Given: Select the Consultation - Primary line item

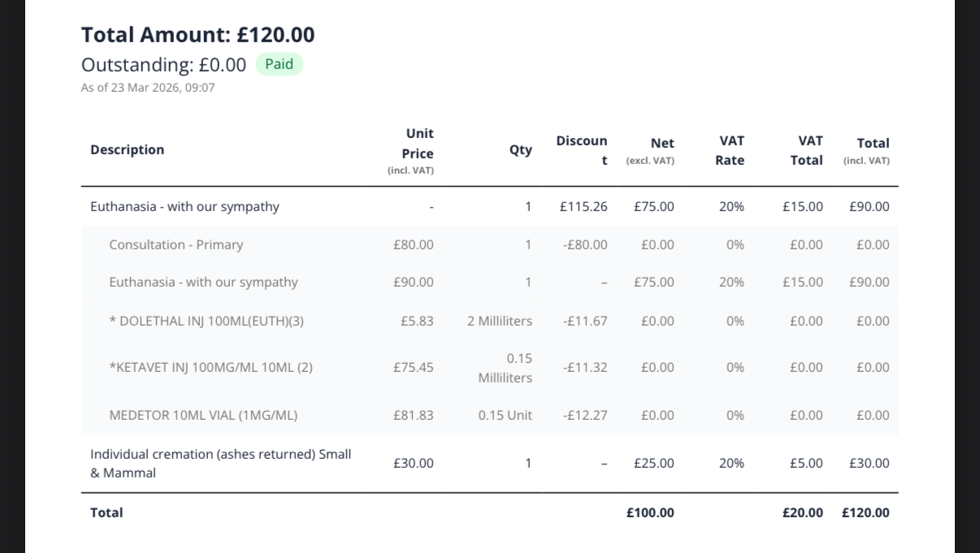Looking at the screenshot, I should [x=176, y=244].
